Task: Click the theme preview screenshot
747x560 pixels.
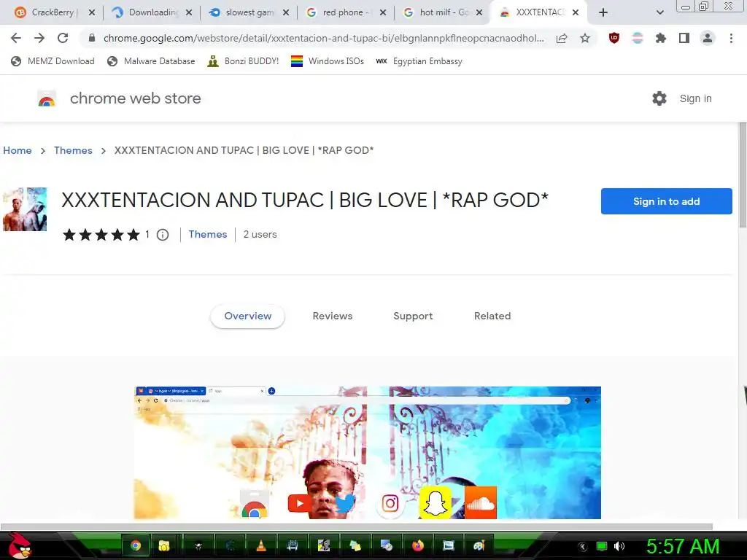Action: click(x=368, y=452)
